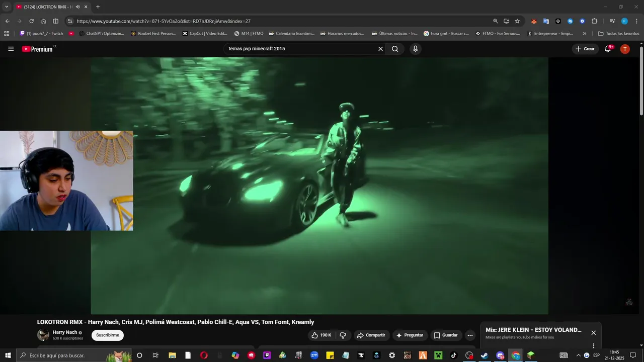Viewport: 644px width, 362px height.
Task: Open the zoom magnifier in address bar
Action: (496, 21)
